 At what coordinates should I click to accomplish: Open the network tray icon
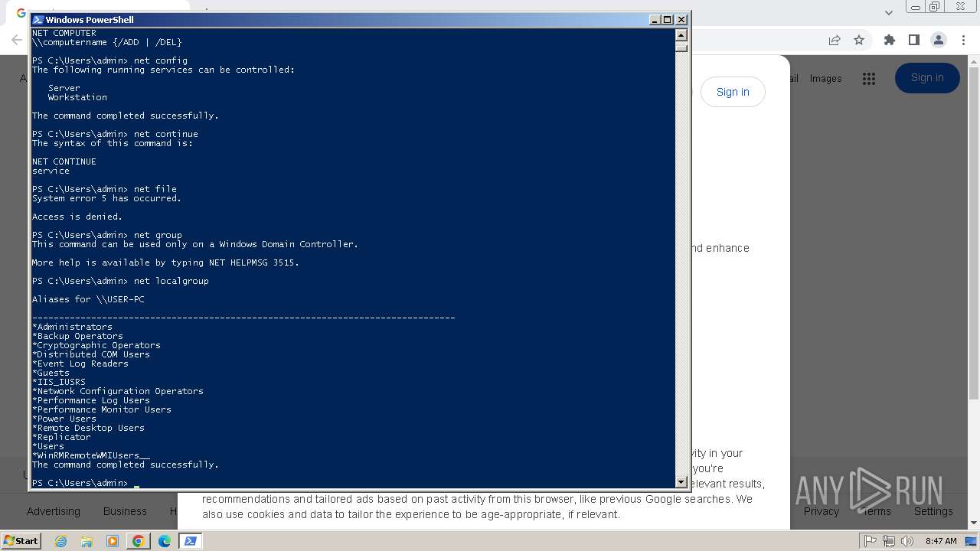pos(890,541)
